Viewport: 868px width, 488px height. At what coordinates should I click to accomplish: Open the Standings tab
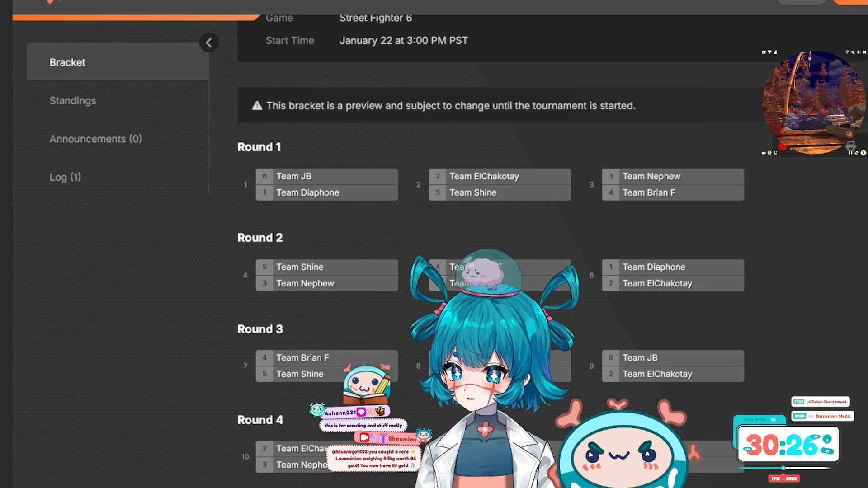click(72, 101)
